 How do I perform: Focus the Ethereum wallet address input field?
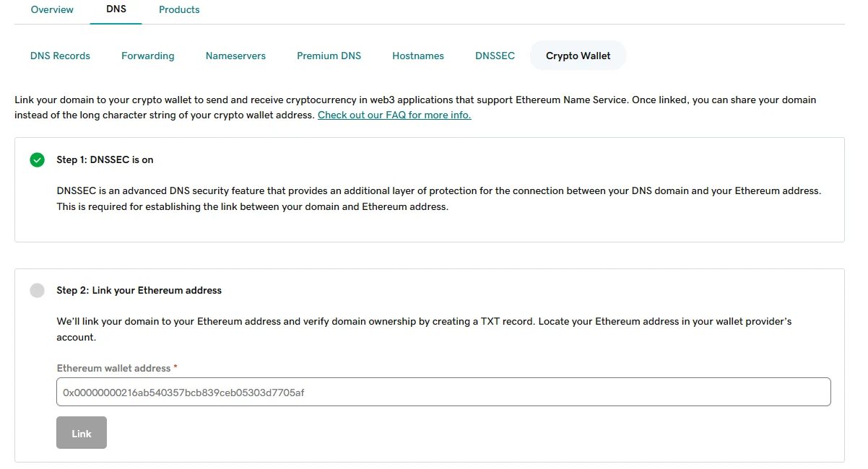[x=443, y=392]
